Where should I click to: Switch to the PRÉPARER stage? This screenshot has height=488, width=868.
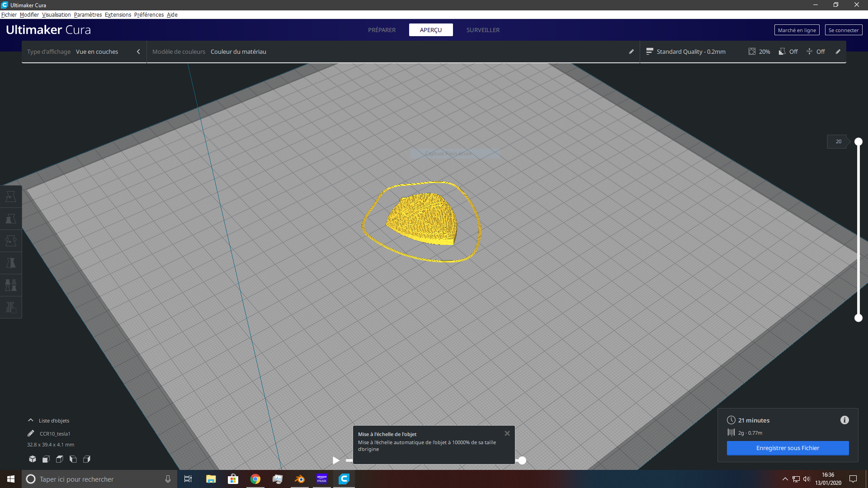[382, 30]
